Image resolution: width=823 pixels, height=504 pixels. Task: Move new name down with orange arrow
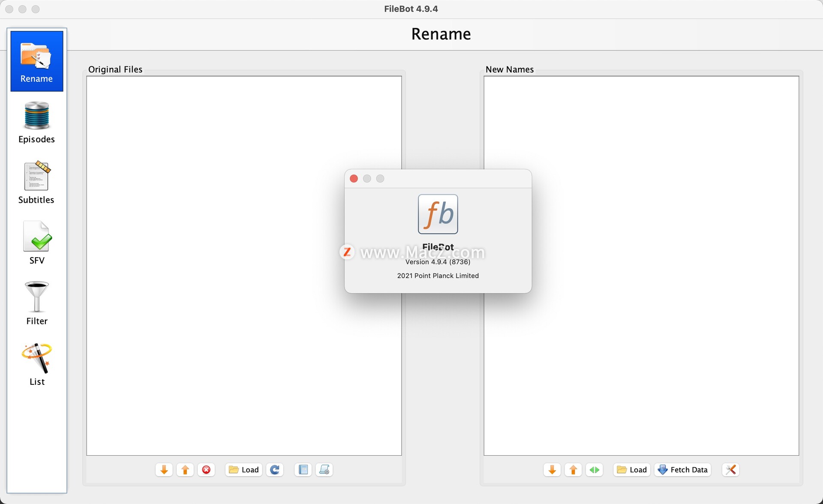552,470
